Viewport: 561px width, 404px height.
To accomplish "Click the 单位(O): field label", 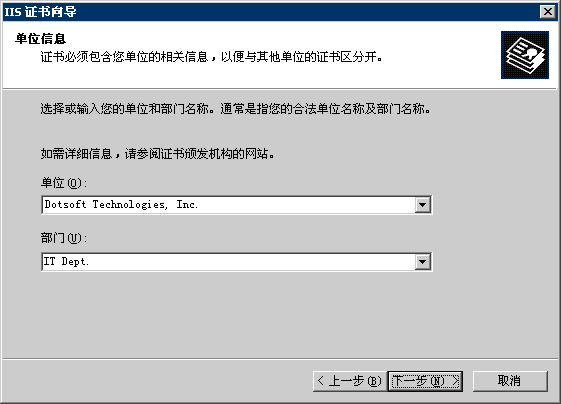I will (64, 183).
